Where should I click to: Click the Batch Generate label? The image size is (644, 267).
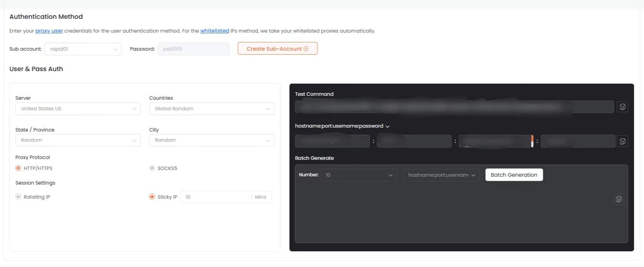[x=314, y=158]
